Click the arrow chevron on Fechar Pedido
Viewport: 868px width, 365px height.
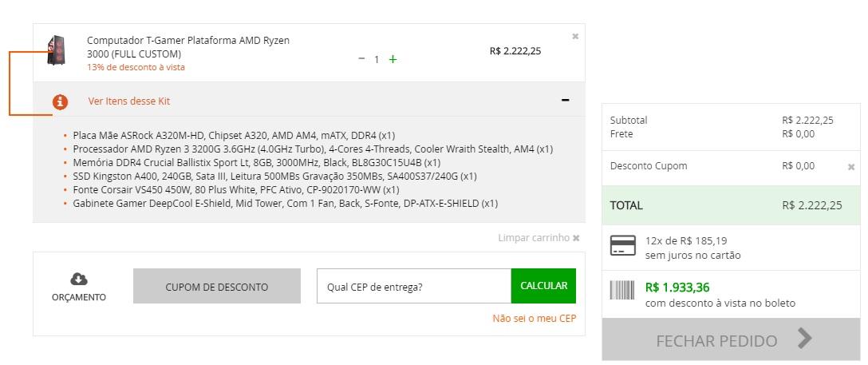tap(805, 338)
